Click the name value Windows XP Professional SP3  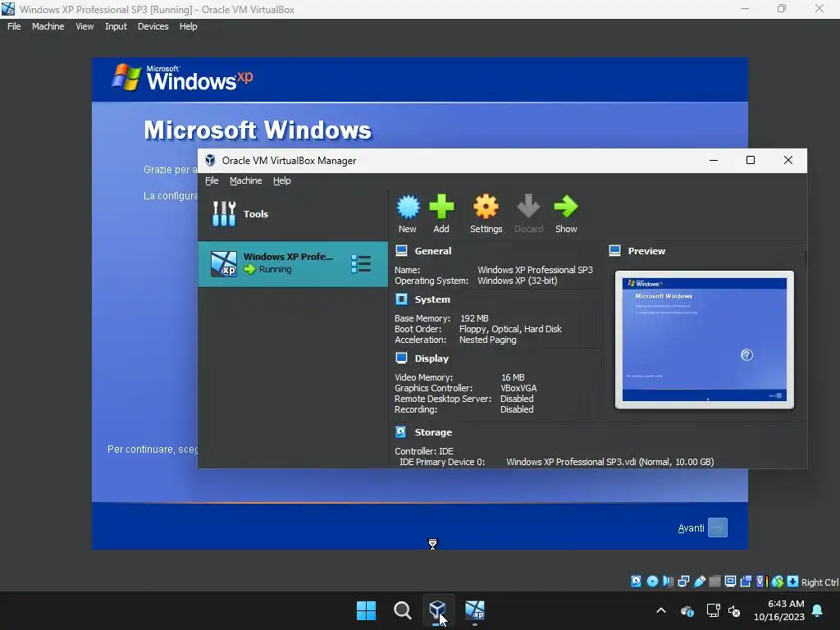coord(535,270)
